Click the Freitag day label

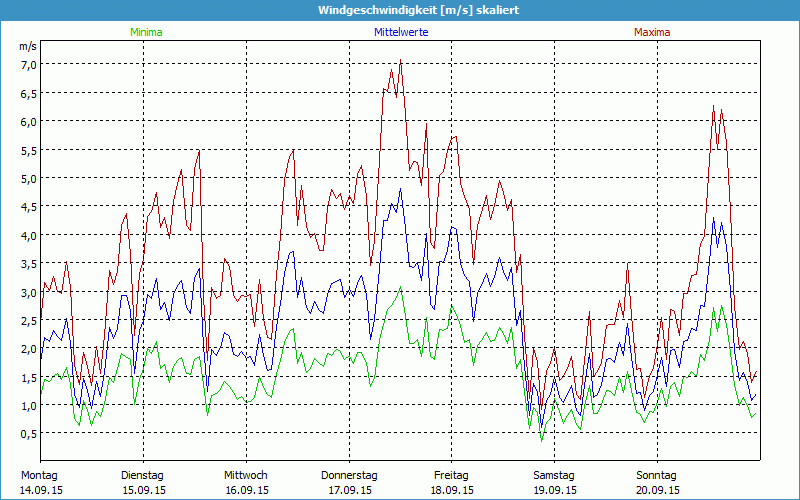(x=451, y=476)
